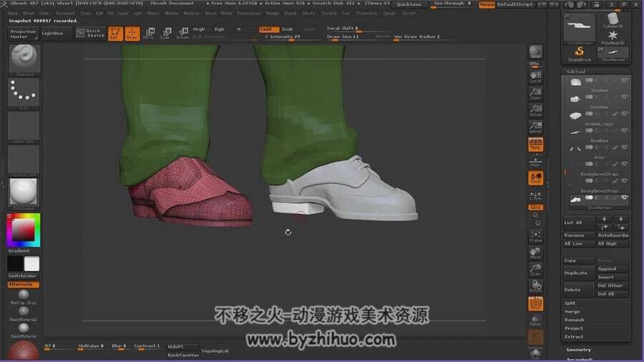This screenshot has width=644, height=362.
Task: Select the Rotate transform tool
Action: tap(182, 33)
